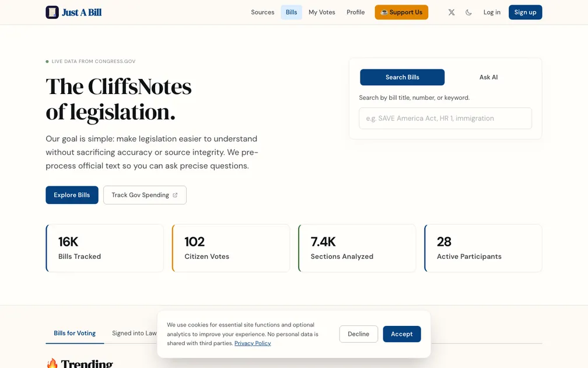Image resolution: width=588 pixels, height=368 pixels.
Task: Open the Profile nav item
Action: point(356,12)
